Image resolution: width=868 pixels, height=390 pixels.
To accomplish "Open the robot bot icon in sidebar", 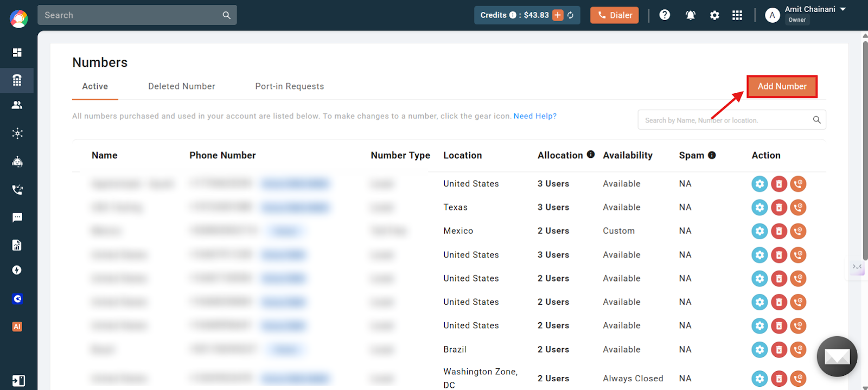I will [17, 162].
